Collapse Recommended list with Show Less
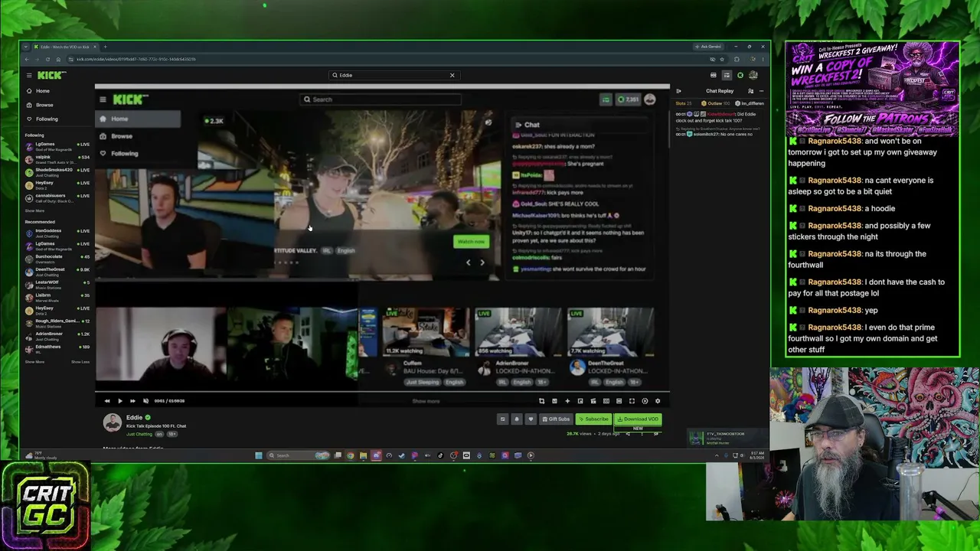This screenshot has width=980, height=551. coord(80,362)
